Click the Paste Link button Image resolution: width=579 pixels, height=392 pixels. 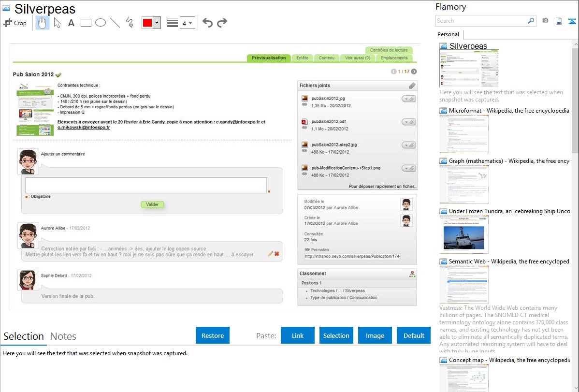pos(298,335)
